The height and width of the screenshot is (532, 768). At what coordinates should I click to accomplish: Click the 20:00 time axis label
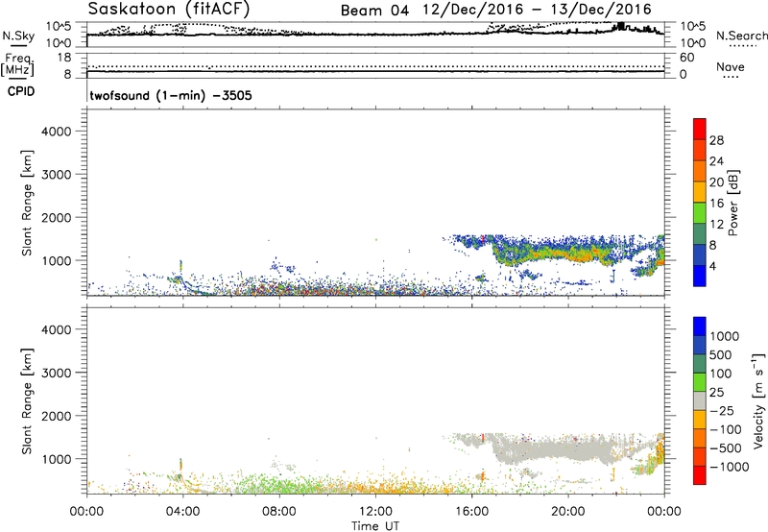568,512
